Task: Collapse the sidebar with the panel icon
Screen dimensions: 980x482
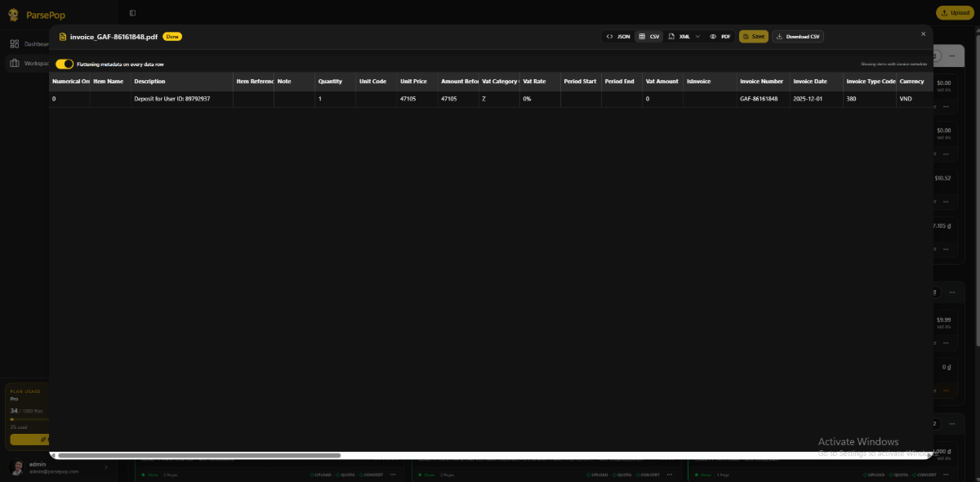Action: click(132, 12)
